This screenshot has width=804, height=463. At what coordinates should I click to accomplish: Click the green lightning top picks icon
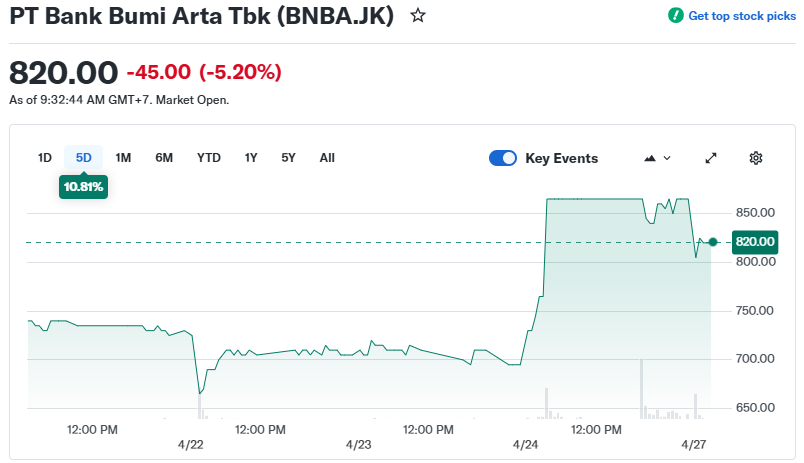coord(676,16)
